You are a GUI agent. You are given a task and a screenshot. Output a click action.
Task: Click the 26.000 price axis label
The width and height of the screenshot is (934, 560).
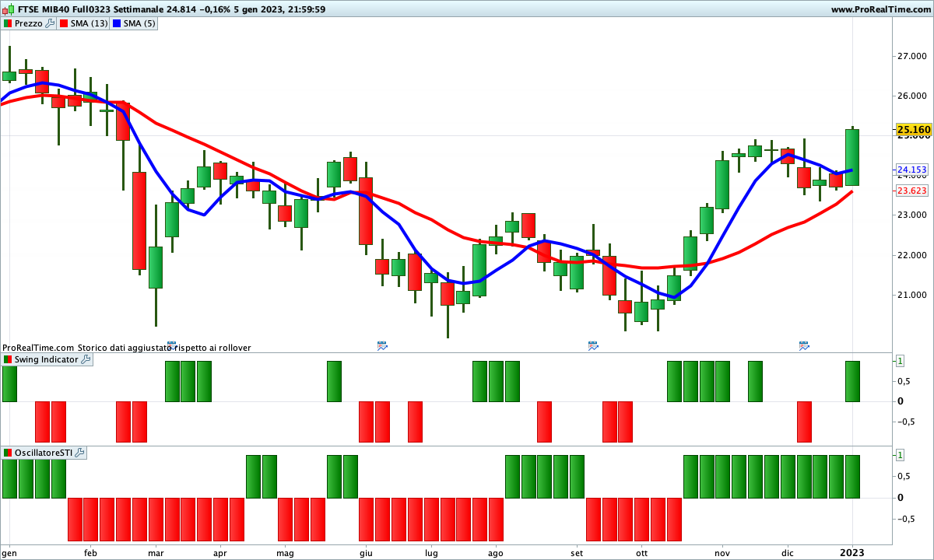tap(913, 96)
